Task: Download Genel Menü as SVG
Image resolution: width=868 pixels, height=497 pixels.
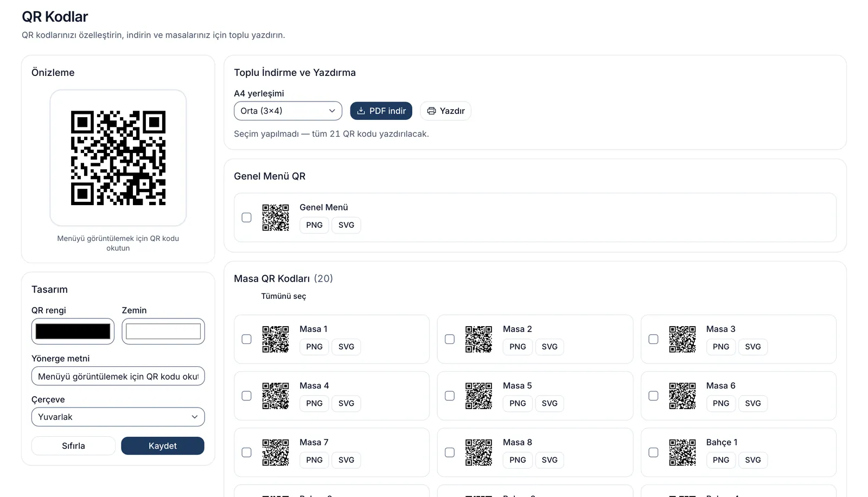Action: tap(346, 225)
